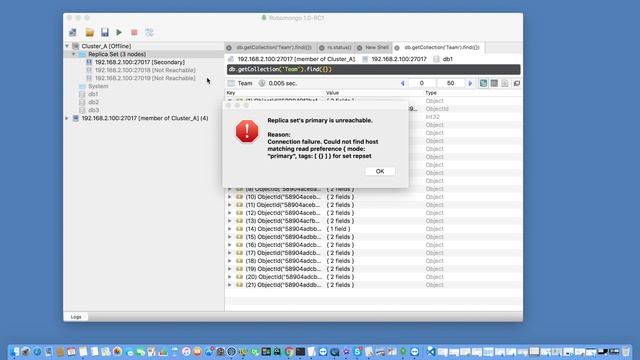Open Skype in the Dock
This screenshot has height=360, width=640.
358,351
